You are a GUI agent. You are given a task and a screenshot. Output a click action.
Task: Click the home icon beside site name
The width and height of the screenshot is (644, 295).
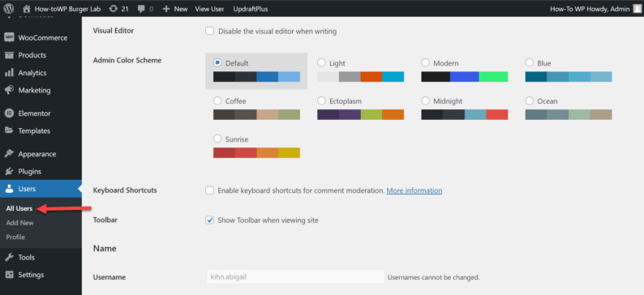coord(27,9)
